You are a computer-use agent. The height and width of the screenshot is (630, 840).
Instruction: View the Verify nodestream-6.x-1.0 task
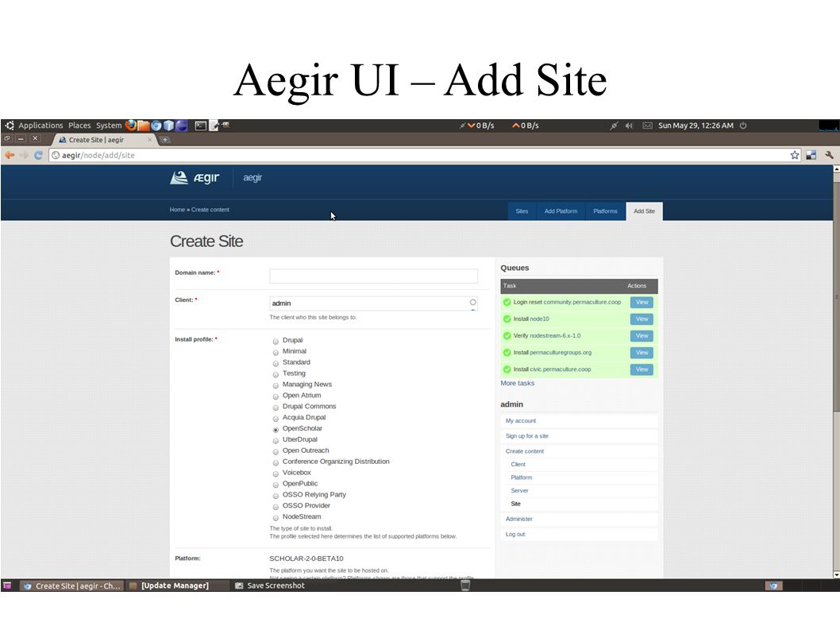tap(642, 336)
